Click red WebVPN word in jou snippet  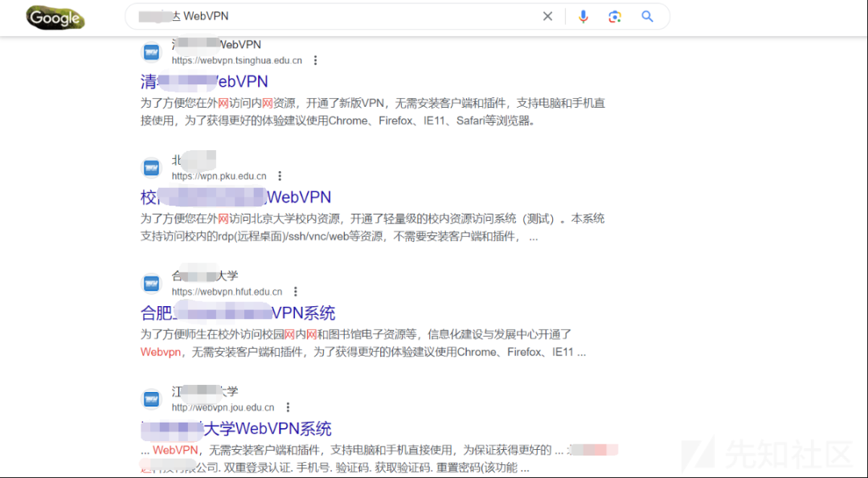tap(175, 450)
